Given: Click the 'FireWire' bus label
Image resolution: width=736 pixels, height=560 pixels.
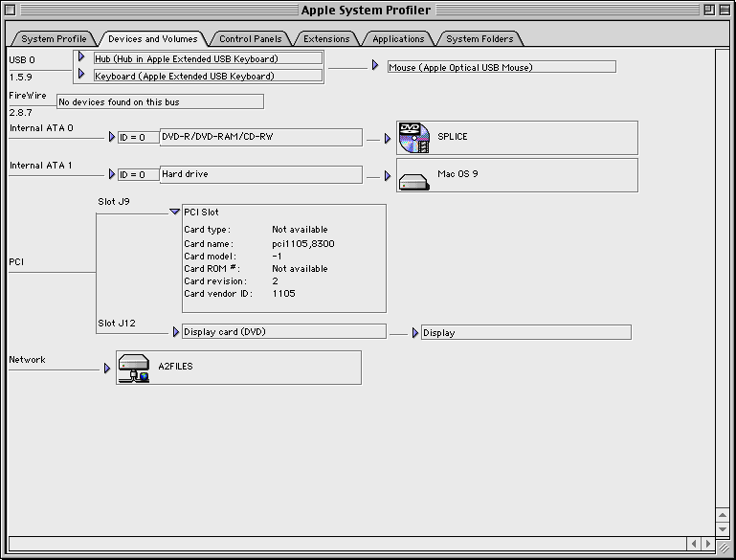Looking at the screenshot, I should tap(28, 96).
